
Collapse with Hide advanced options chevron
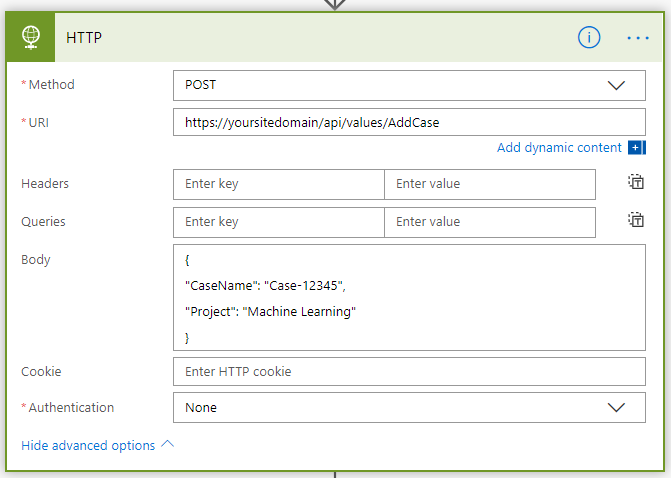(167, 445)
